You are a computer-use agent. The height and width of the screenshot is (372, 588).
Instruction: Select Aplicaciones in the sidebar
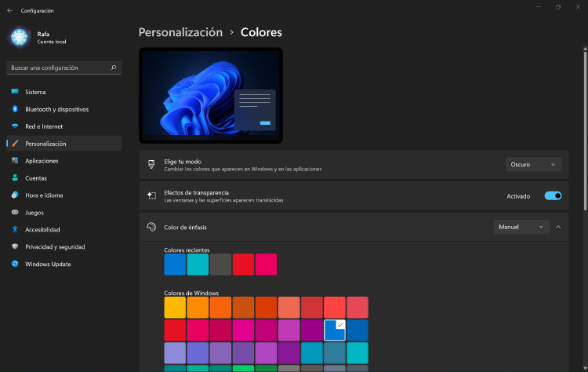point(64,161)
